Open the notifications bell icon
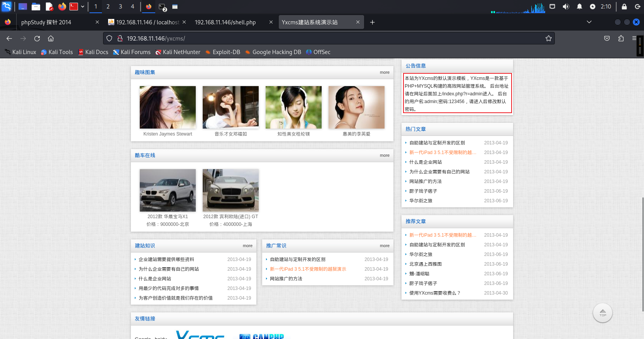 580,7
